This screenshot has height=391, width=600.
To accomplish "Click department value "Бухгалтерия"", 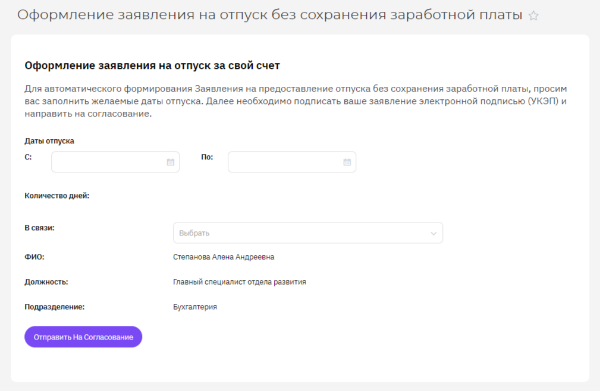I will tap(195, 307).
